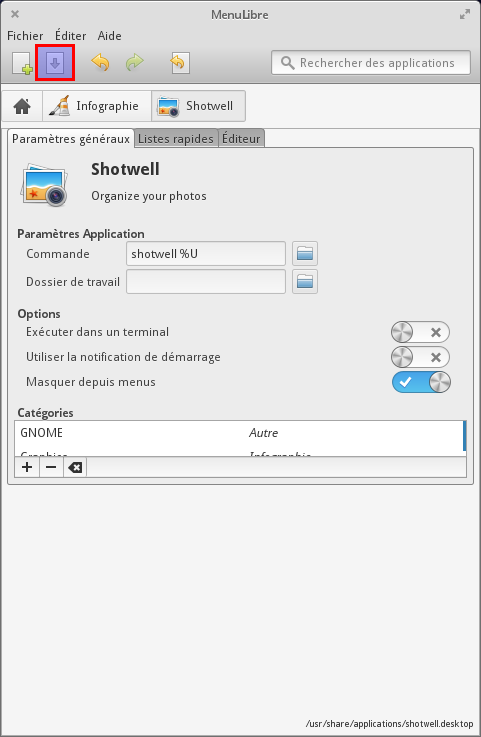
Task: Switch to the Listes rapides tab
Action: tap(176, 139)
